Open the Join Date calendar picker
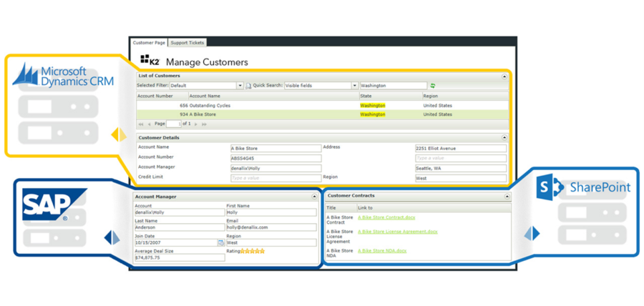Viewport: 644px width, 306px height. [221, 242]
